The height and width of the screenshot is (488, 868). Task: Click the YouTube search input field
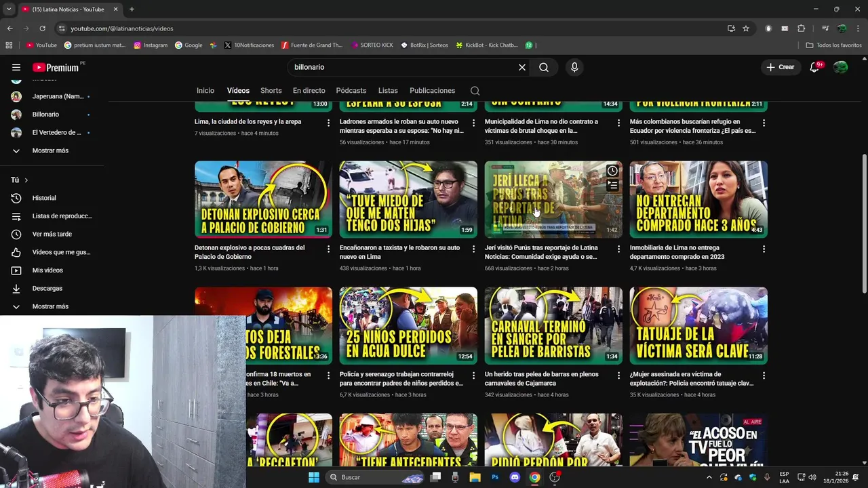pos(400,67)
